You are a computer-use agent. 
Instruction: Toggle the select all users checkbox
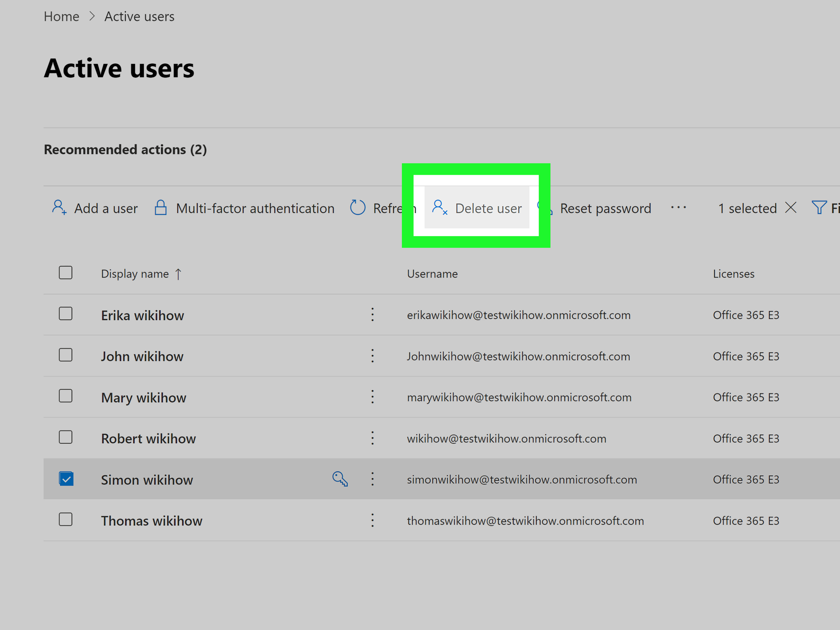66,273
